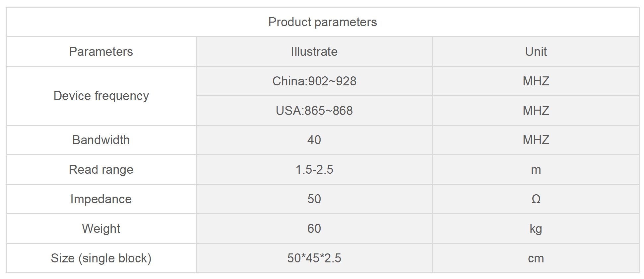The height and width of the screenshot is (279, 644).
Task: Click the Unit column header
Action: 536,51
